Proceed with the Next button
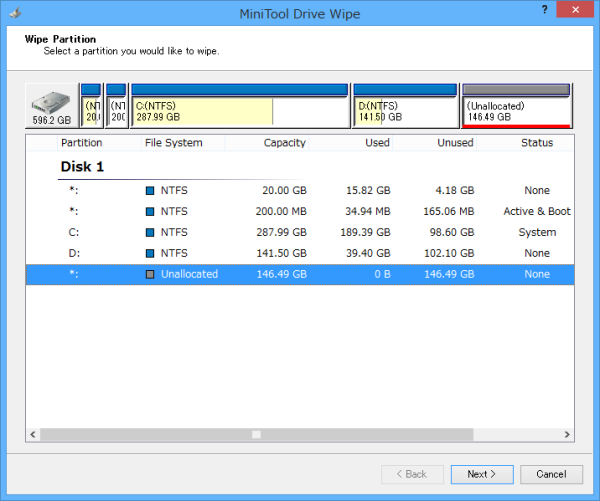The image size is (600, 501). click(482, 474)
